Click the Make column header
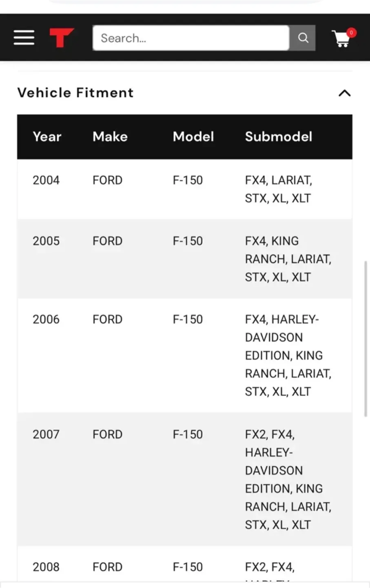This screenshot has width=370, height=588. 110,136
